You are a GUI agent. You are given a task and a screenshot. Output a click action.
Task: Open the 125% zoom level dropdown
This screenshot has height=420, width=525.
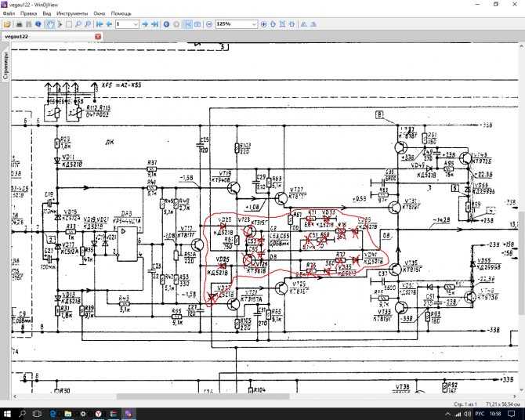(254, 24)
